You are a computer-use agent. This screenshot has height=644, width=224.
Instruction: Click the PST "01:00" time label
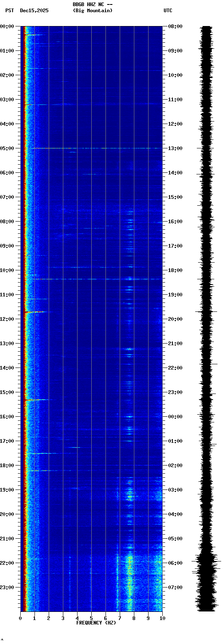tap(7, 51)
